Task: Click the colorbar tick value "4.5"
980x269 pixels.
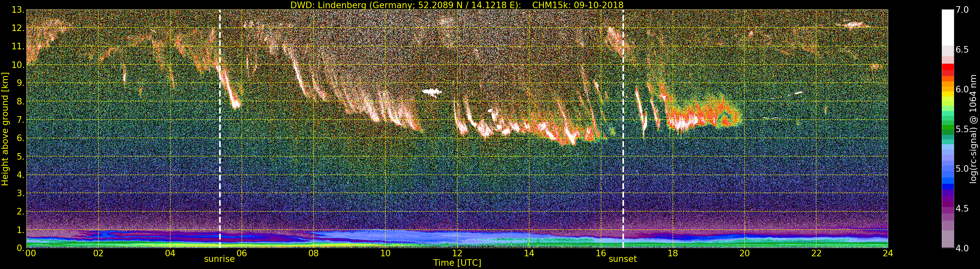Action: click(962, 209)
